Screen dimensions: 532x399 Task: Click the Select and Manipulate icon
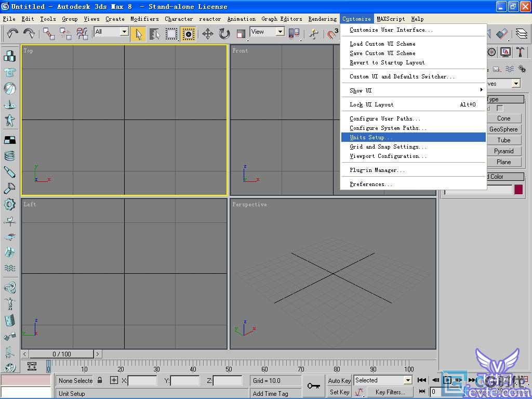coord(314,34)
